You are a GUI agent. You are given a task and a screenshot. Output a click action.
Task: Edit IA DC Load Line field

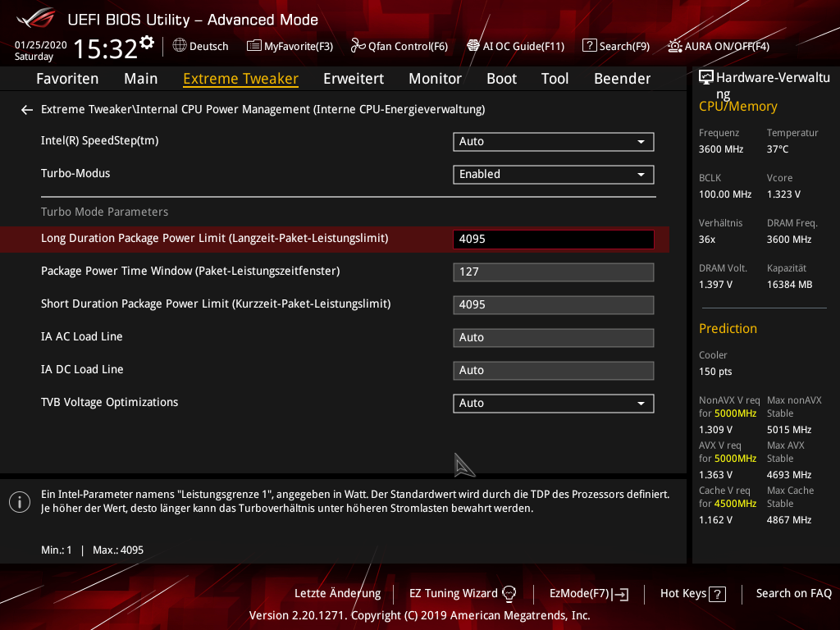[x=554, y=370]
